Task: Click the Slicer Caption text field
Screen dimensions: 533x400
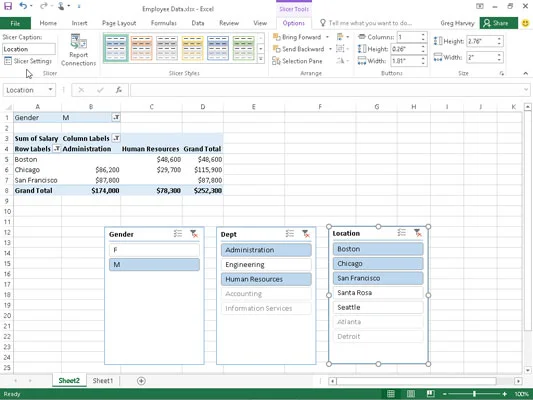Action: [29, 49]
